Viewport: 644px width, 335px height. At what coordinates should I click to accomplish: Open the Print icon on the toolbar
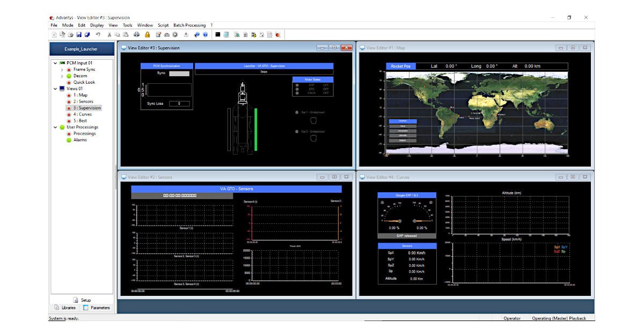click(x=136, y=33)
